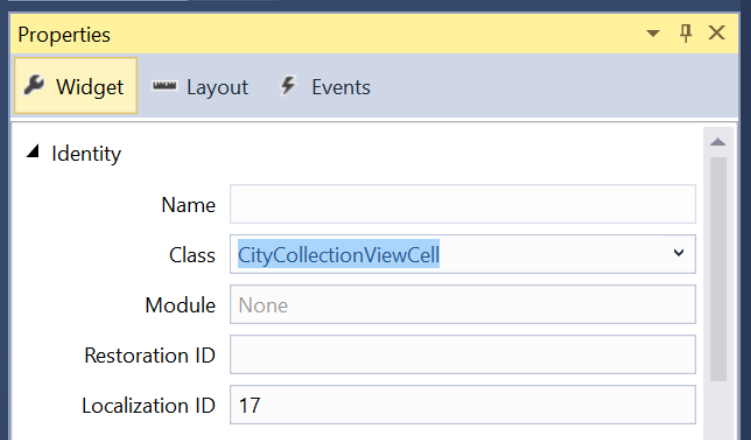Click the ruler icon beside Layout
This screenshot has width=751, height=440.
coord(164,86)
